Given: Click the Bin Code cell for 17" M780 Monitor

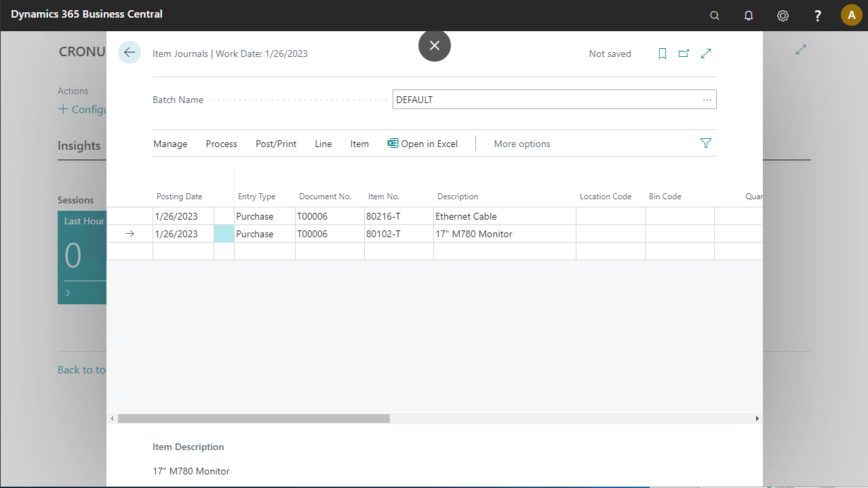Looking at the screenshot, I should (679, 234).
